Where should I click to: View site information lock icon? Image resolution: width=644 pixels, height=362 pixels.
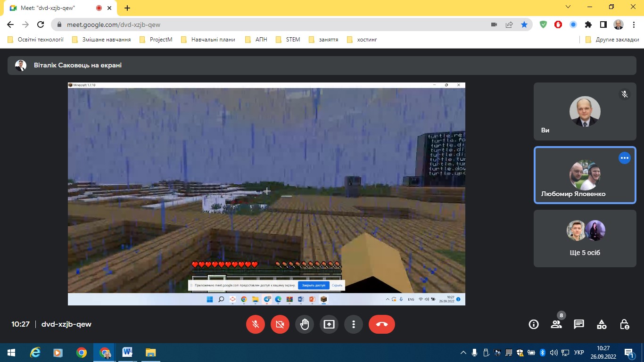(59, 25)
